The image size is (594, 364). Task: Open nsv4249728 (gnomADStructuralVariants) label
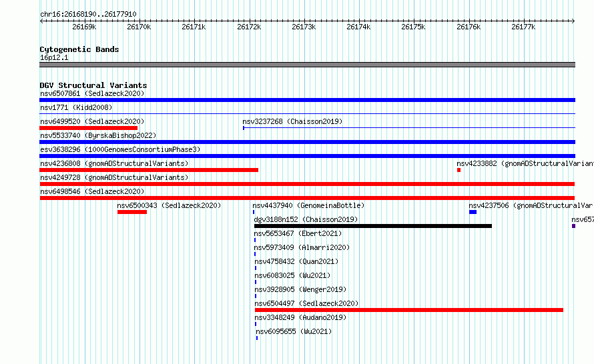click(x=114, y=177)
